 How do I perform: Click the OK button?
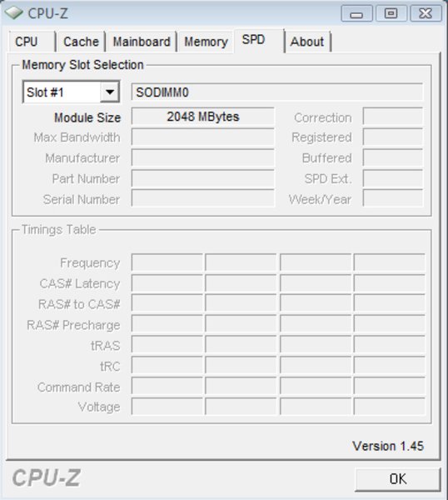tap(398, 479)
